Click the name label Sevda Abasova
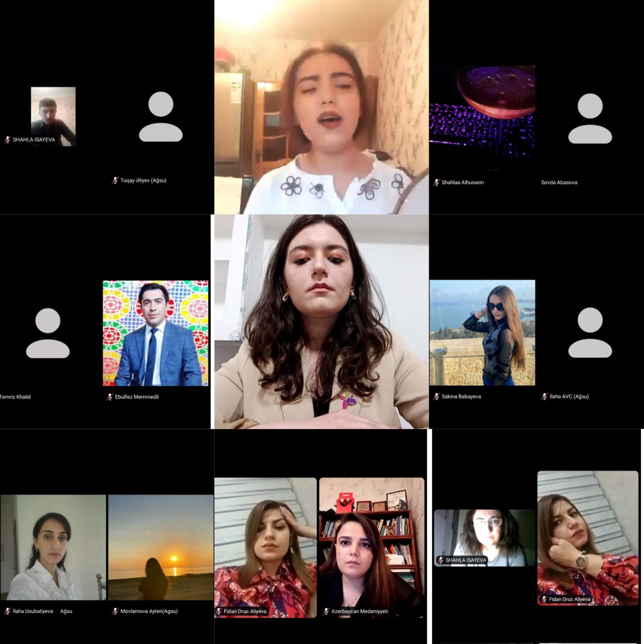The width and height of the screenshot is (644, 644). point(559,182)
